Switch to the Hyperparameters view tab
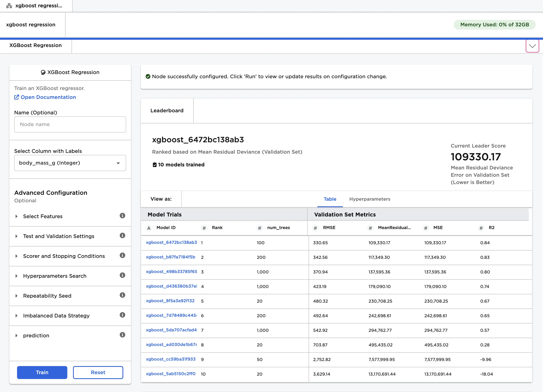543x392 pixels. click(369, 199)
